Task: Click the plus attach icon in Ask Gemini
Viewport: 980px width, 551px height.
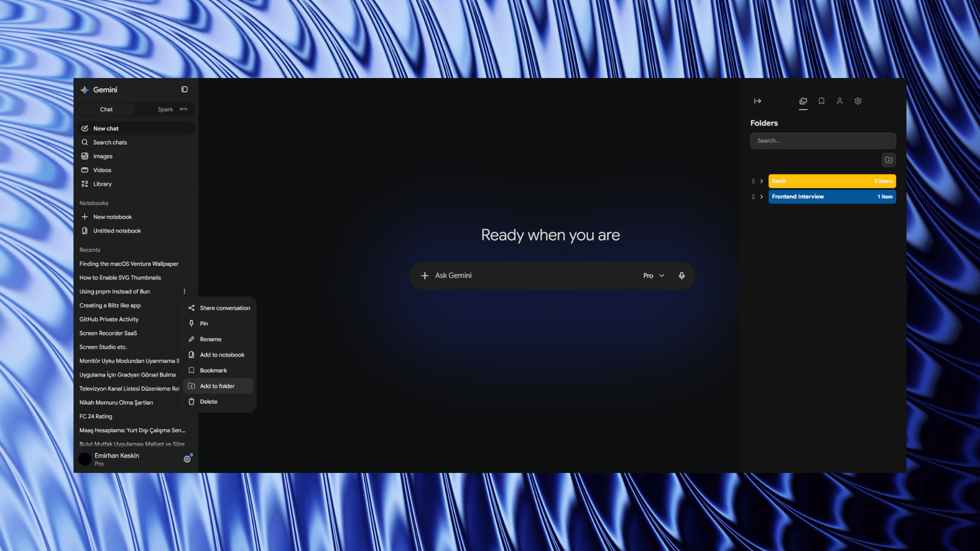Action: point(425,275)
